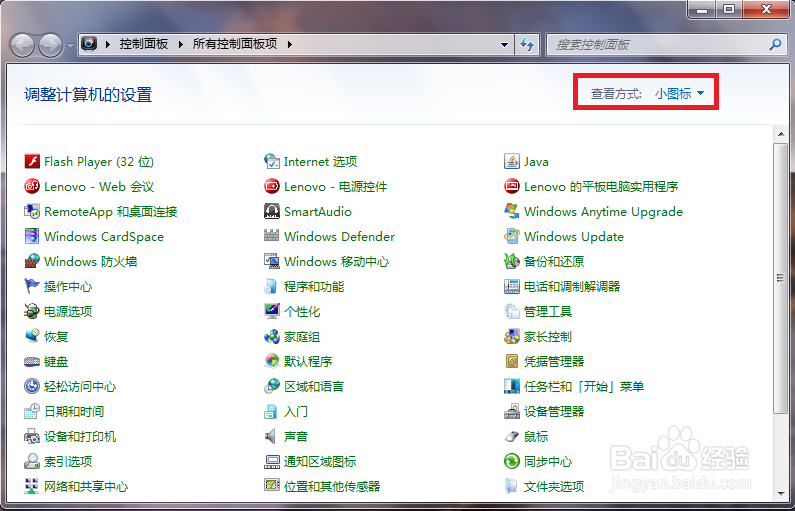Open the Flash Player (32 位) icon
Viewport: 795px width, 511px height.
click(x=32, y=161)
